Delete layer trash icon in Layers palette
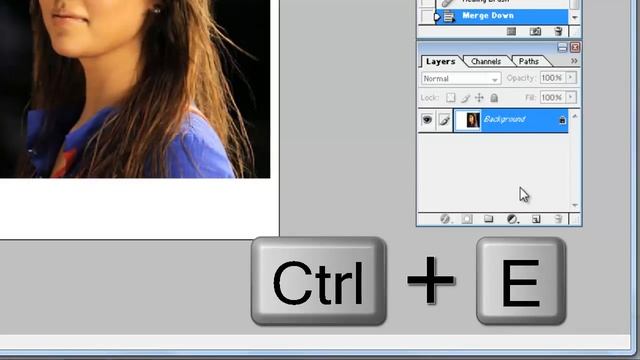 pos(558,220)
